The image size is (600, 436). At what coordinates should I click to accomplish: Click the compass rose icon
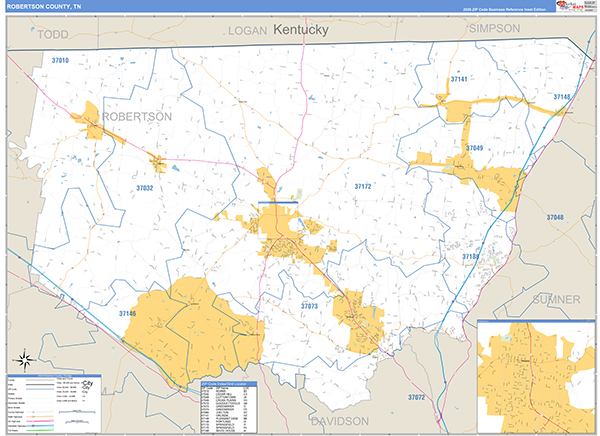click(x=24, y=360)
